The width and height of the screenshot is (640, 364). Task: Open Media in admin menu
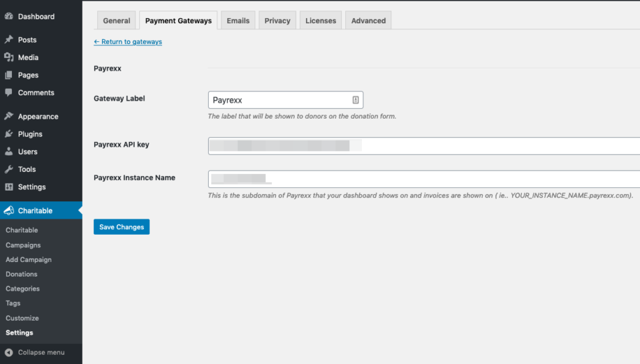[x=28, y=57]
